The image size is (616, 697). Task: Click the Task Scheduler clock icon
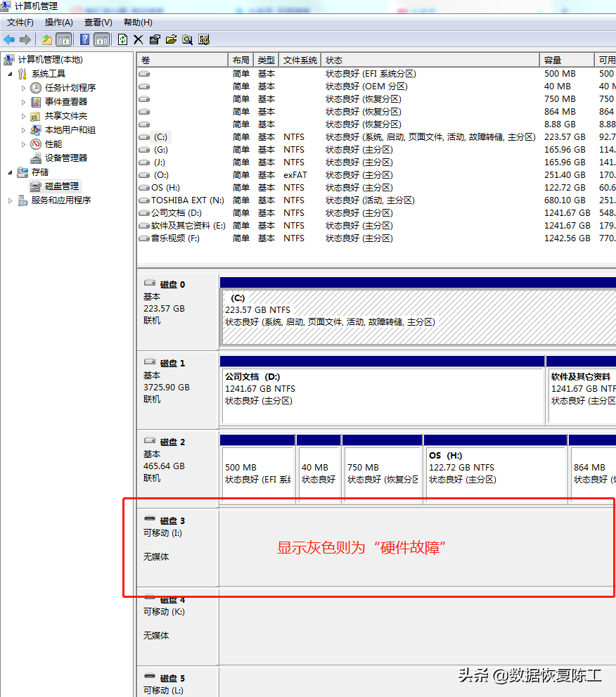pyautogui.click(x=36, y=88)
